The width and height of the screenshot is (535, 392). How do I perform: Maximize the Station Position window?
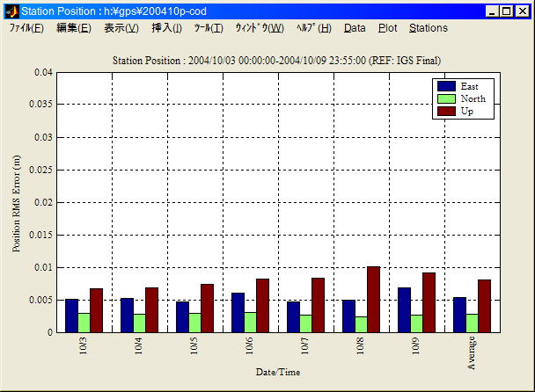507,11
